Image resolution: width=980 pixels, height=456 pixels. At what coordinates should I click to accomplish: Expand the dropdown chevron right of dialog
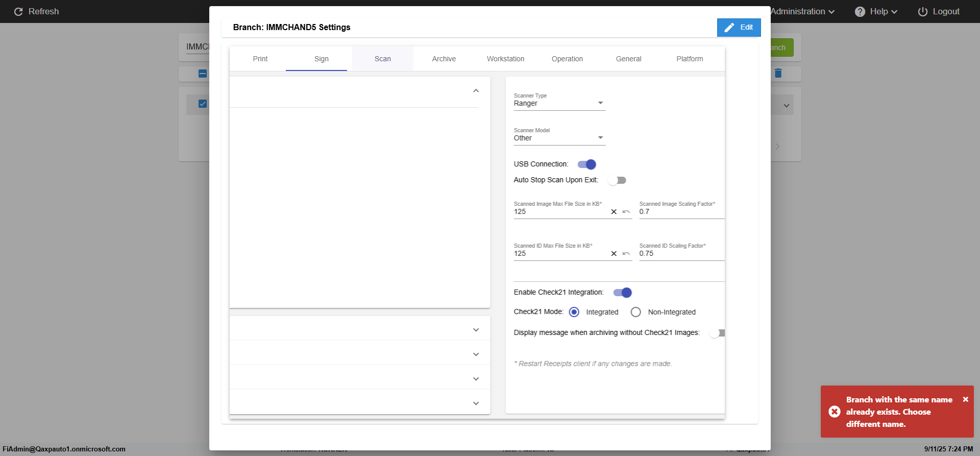click(787, 106)
